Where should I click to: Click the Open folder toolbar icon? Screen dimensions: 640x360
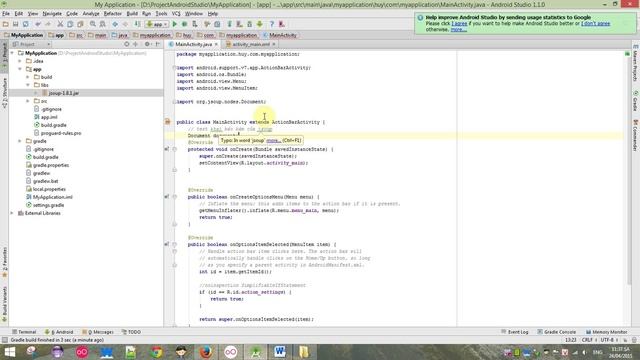(6, 24)
